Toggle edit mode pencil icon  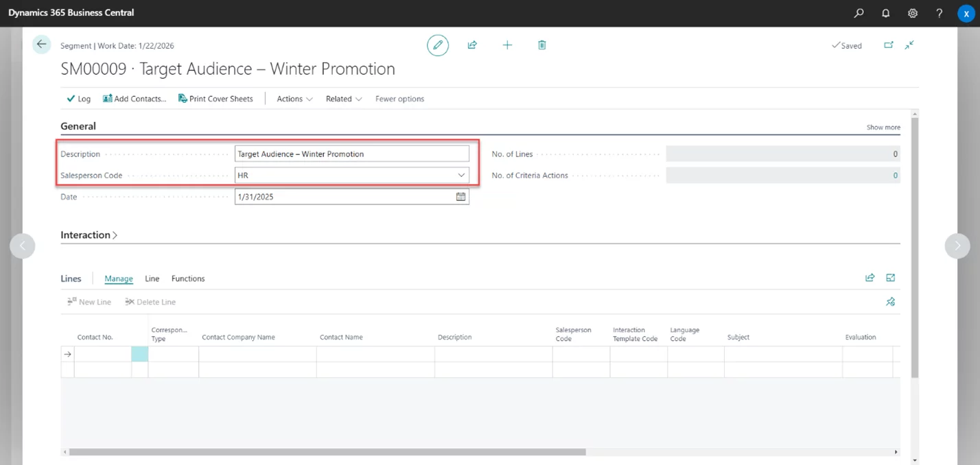point(437,45)
